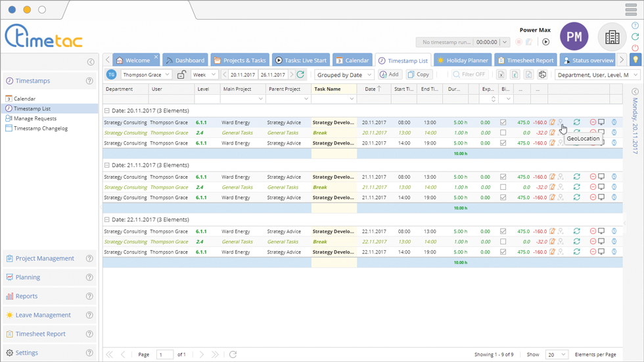This screenshot has height=362, width=644.
Task: Toggle billable checkbox in the first 21.11.2017 row
Action: pos(503,177)
